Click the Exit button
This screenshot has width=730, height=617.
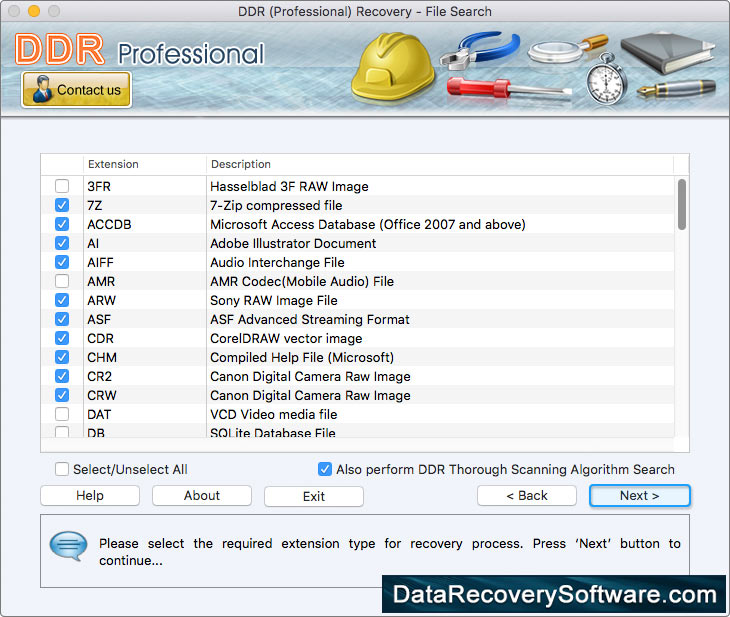click(314, 496)
